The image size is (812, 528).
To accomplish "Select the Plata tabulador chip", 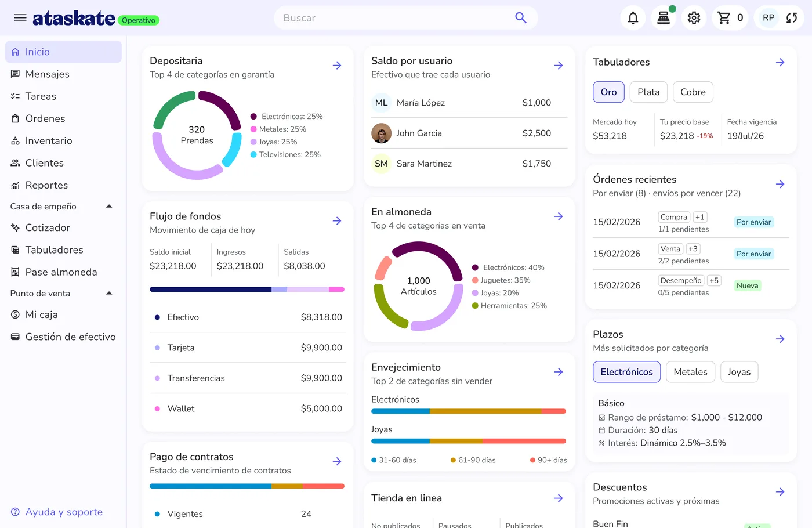I will (648, 92).
